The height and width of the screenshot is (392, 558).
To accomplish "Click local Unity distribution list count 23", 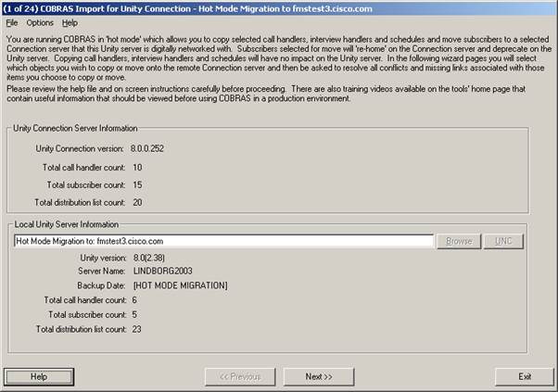I will [x=136, y=329].
